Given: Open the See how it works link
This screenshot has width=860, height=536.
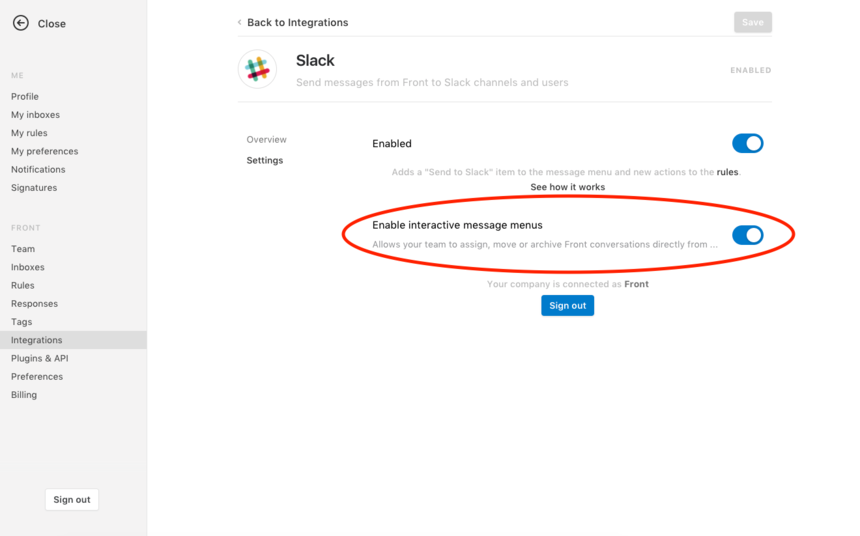Looking at the screenshot, I should click(567, 187).
